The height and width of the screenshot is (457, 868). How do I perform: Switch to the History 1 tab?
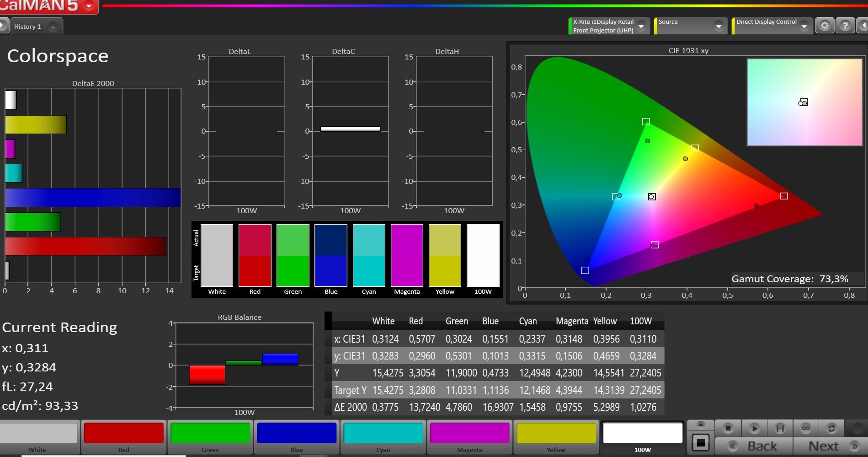click(27, 27)
